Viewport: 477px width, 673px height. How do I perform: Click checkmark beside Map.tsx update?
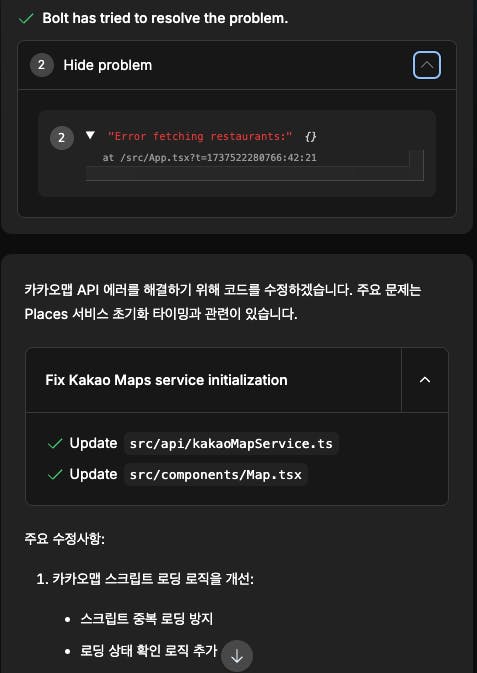click(55, 475)
